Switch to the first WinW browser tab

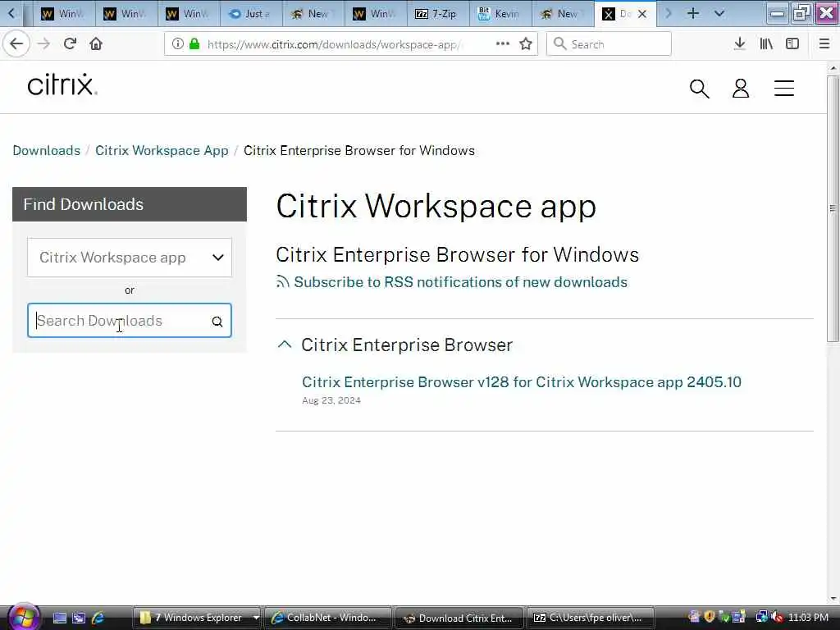(64, 14)
